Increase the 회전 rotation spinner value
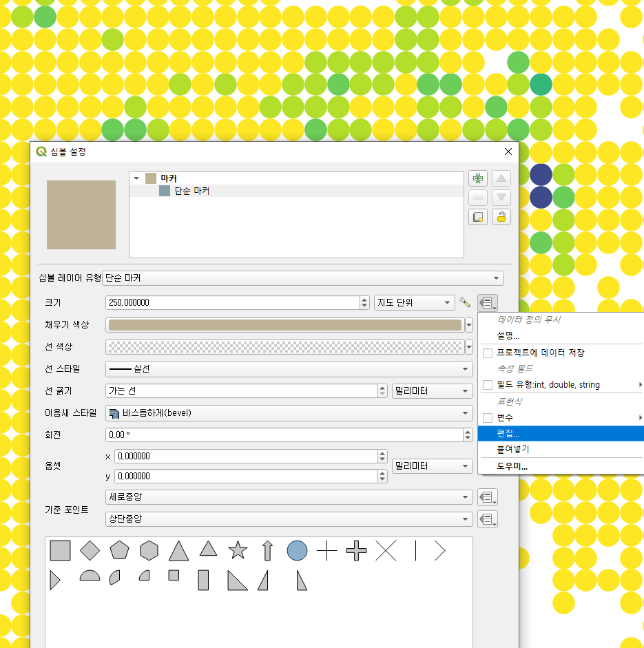644x648 pixels. click(468, 432)
